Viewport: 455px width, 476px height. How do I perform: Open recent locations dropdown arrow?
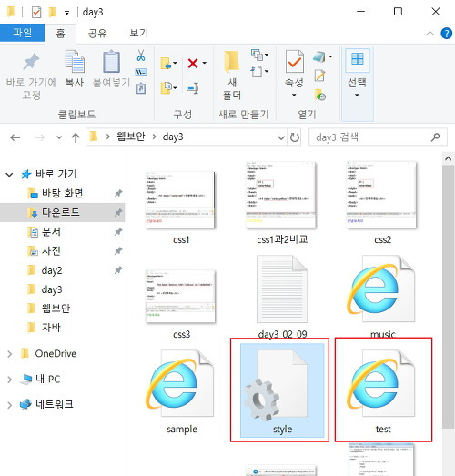coord(59,137)
